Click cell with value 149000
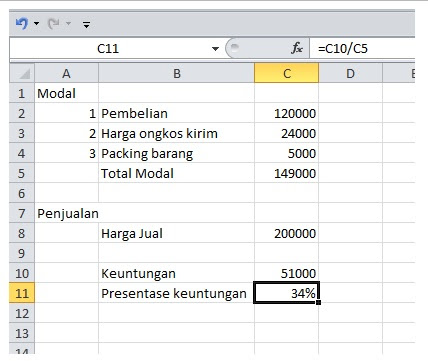Screen dimensions: 428x361 pos(286,173)
